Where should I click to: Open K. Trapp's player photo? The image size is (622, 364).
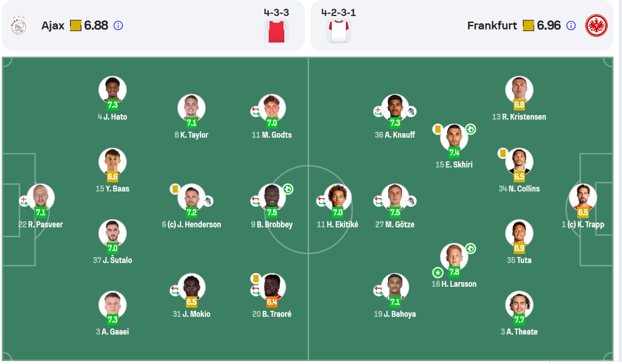pyautogui.click(x=583, y=197)
